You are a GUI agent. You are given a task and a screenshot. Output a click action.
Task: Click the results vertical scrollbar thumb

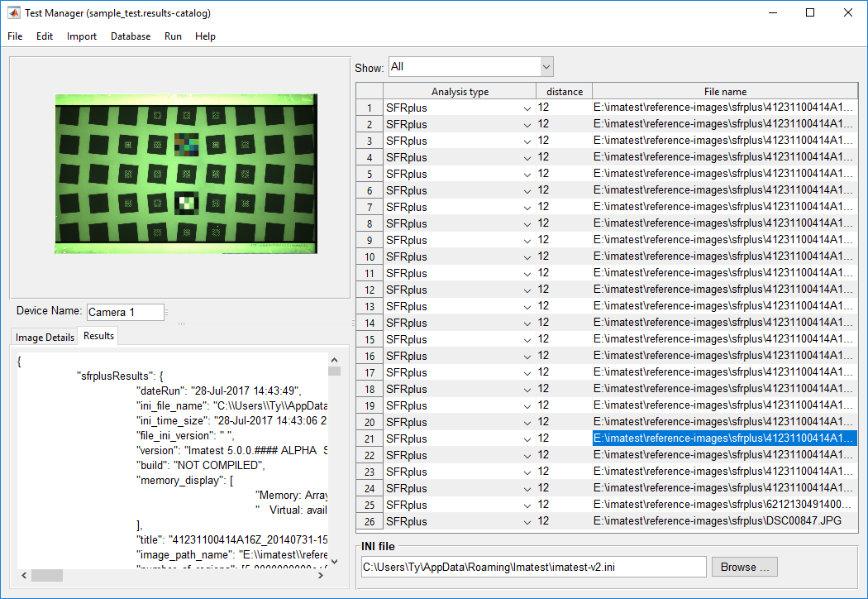point(334,371)
